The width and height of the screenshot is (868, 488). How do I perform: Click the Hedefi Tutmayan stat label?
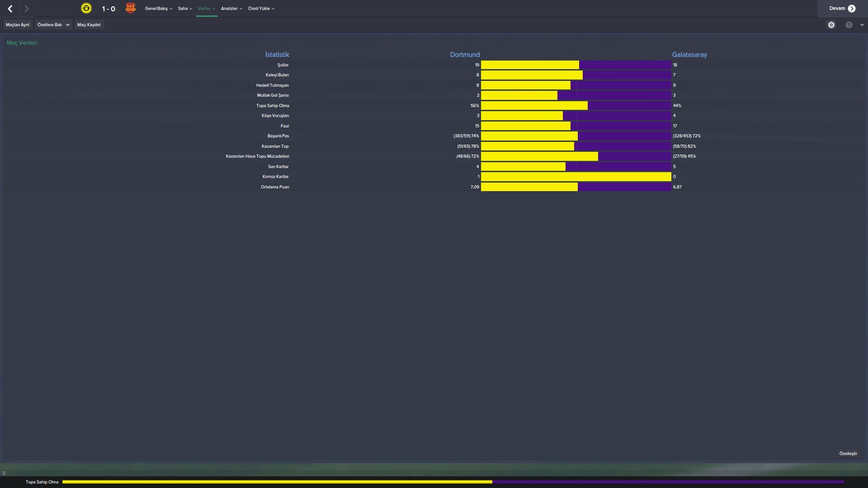tap(272, 85)
